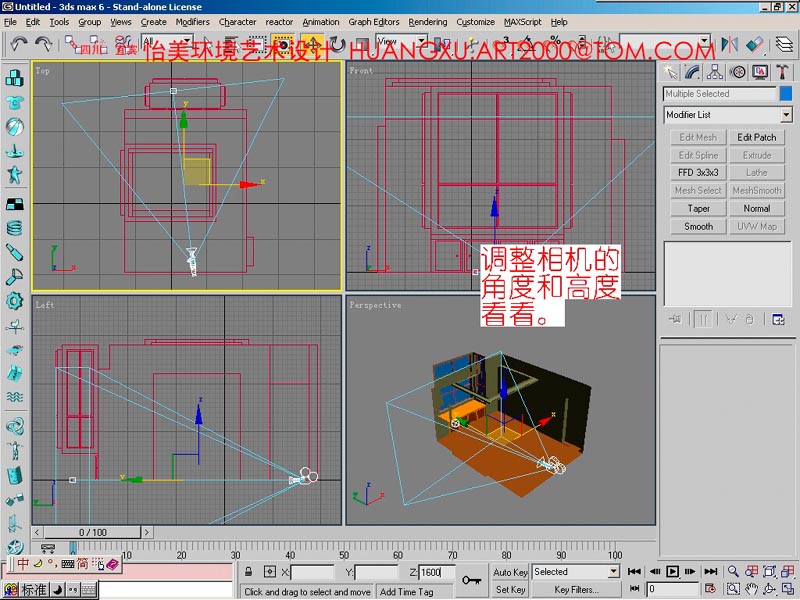800x600 pixels.
Task: Apply the Edit Patch modifier button
Action: (x=757, y=137)
